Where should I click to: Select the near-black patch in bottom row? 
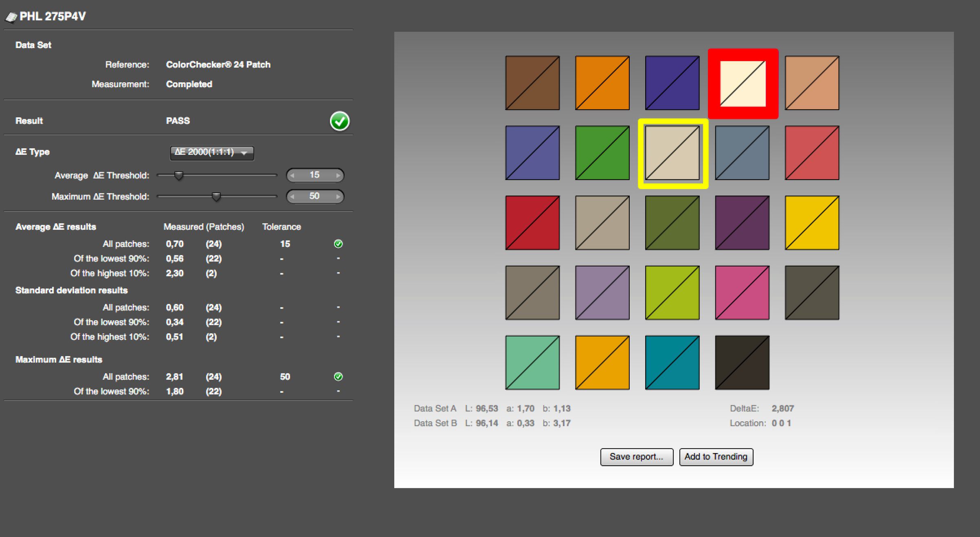coord(742,363)
